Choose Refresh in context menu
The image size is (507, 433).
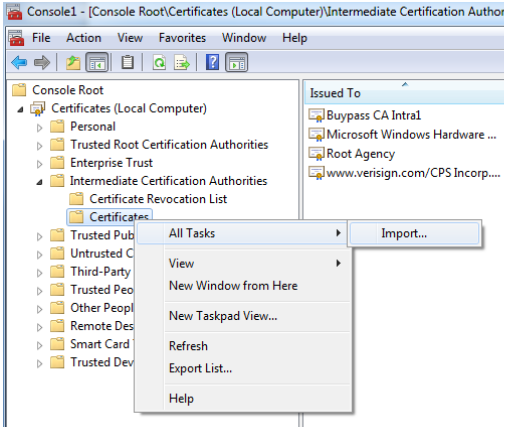[243, 346]
